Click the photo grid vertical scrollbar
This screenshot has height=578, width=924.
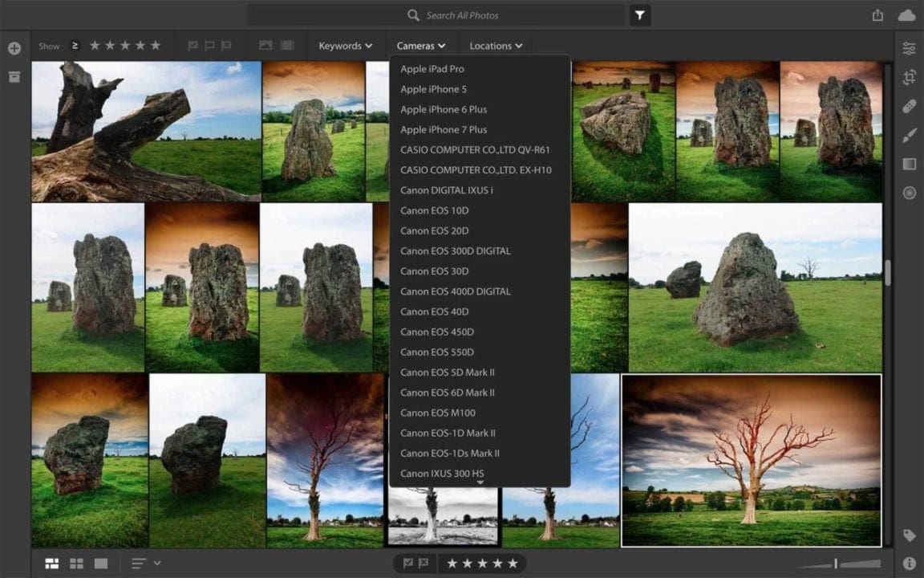887,272
